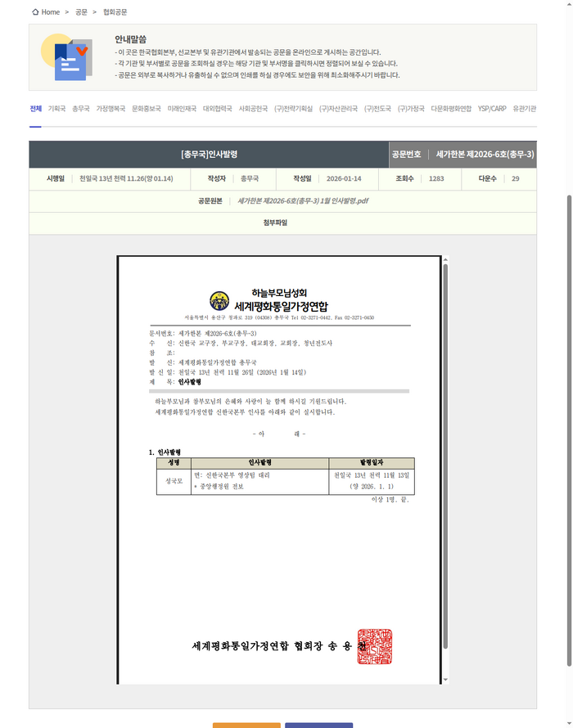Viewport: 573px width, 728px height.
Task: Select the 다문화평화연합 tab
Action: pos(451,109)
